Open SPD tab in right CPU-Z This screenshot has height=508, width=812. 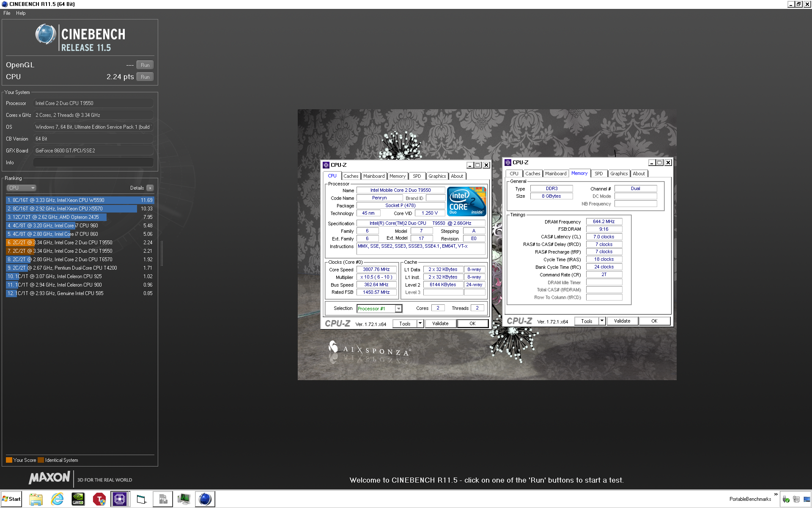click(599, 174)
